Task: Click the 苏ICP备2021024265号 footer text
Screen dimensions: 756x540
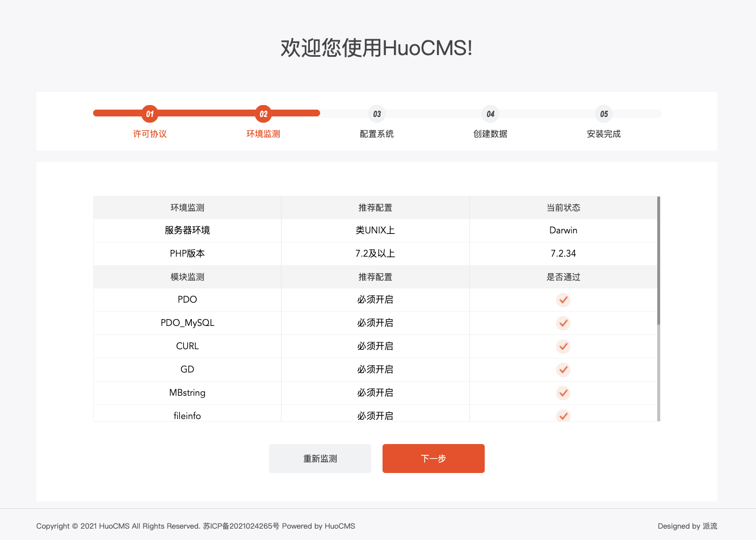Action: tap(241, 526)
